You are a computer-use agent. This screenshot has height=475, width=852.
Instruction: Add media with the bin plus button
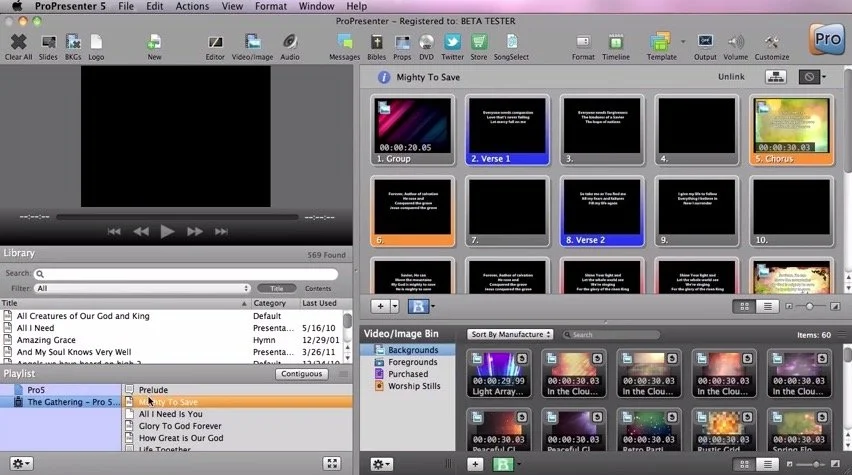point(475,464)
